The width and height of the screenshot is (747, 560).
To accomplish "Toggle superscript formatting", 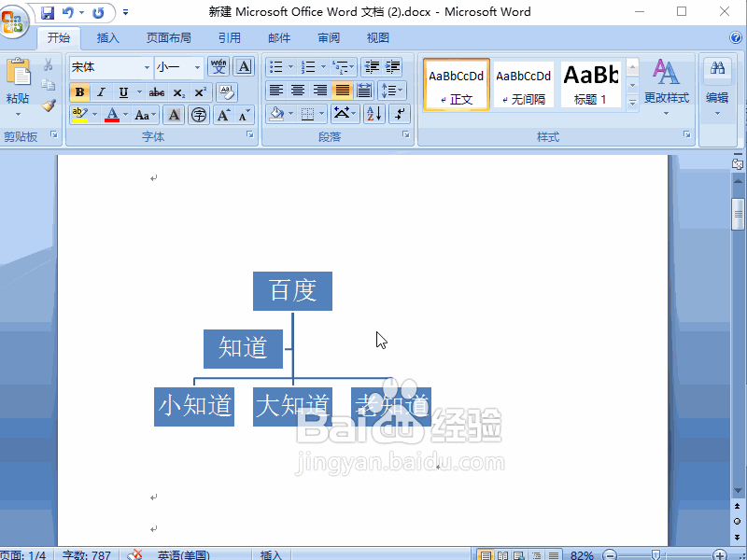I will 200,91.
